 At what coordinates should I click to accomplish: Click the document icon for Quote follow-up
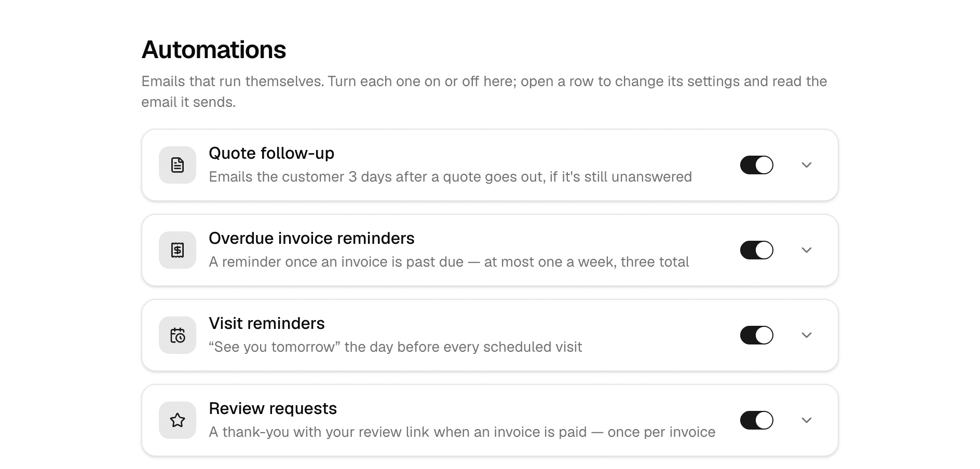(178, 165)
